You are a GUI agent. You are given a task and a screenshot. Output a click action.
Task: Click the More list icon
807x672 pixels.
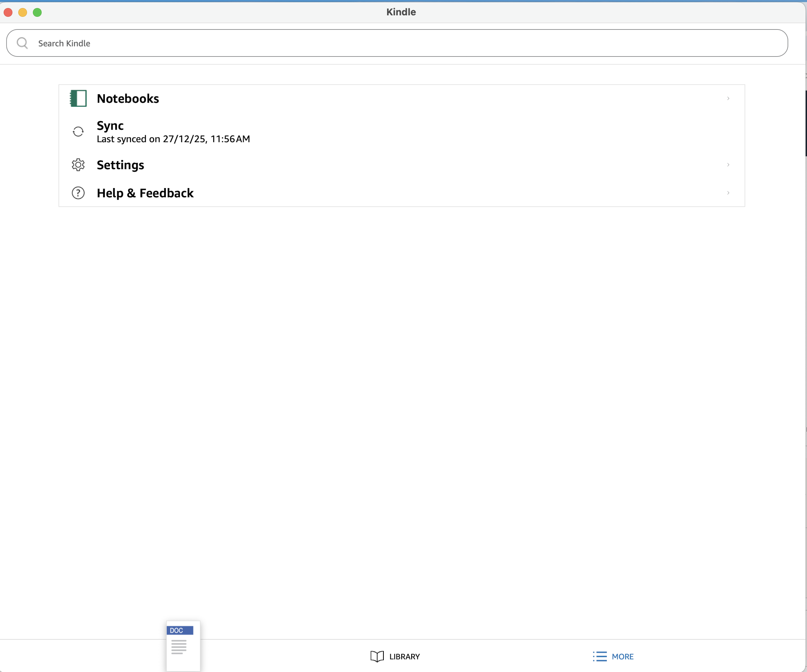point(600,656)
